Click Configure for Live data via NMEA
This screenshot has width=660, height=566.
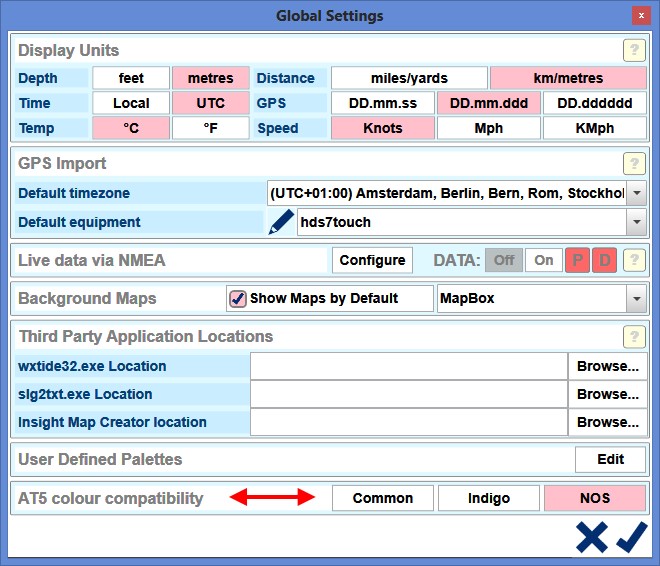tap(372, 260)
